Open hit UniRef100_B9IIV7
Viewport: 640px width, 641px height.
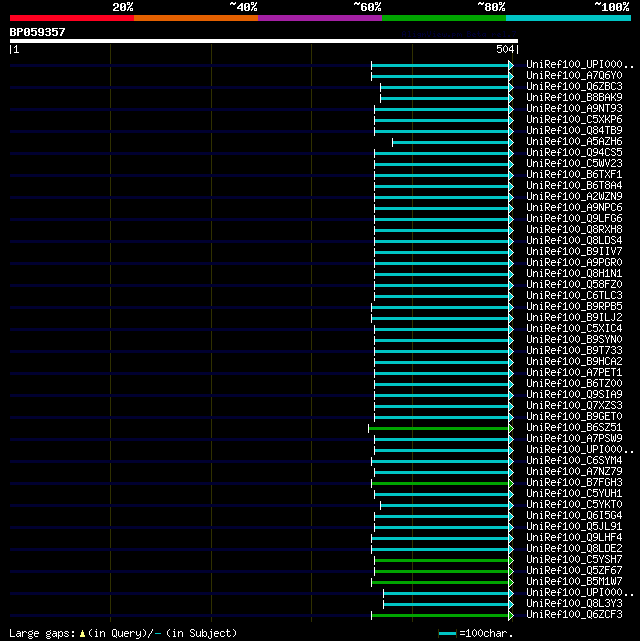tap(574, 252)
